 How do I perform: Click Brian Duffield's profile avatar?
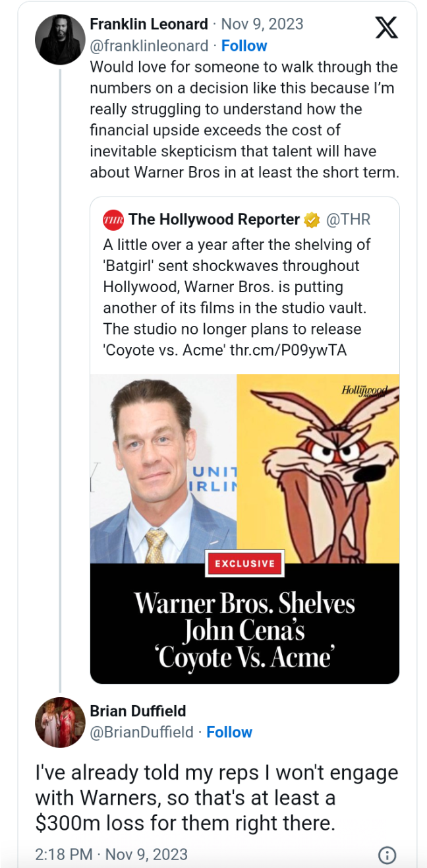click(x=60, y=722)
